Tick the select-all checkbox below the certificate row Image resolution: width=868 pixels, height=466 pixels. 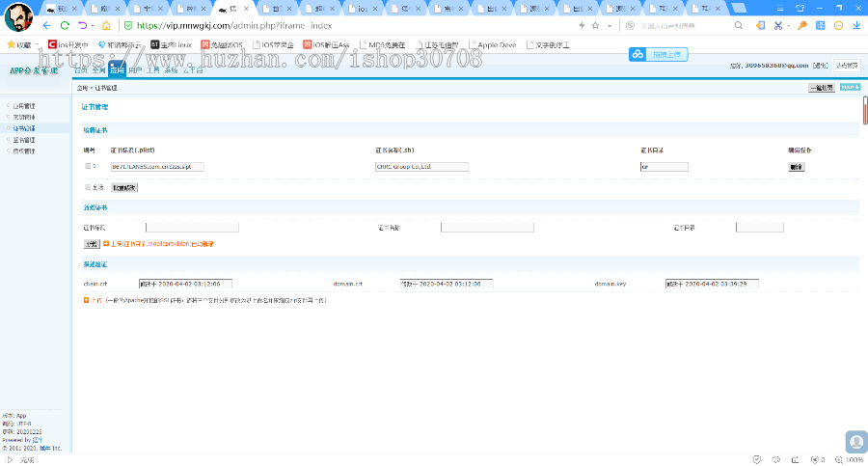point(88,187)
